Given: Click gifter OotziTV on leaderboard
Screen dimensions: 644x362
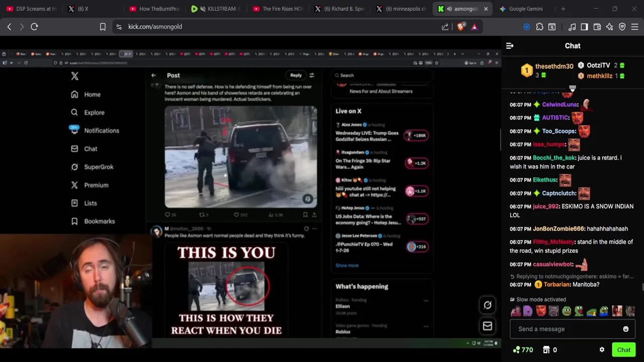Looking at the screenshot, I should (598, 65).
